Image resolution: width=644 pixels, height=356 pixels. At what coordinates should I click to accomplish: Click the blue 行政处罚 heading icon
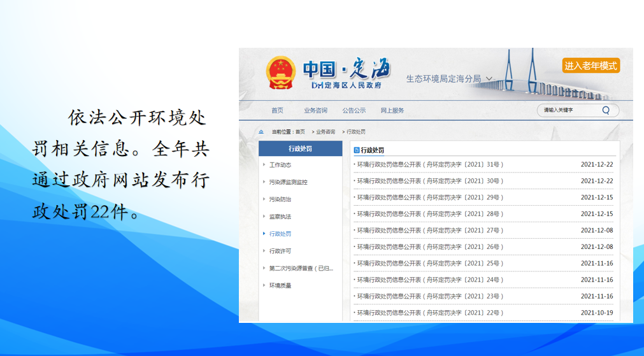coord(357,150)
